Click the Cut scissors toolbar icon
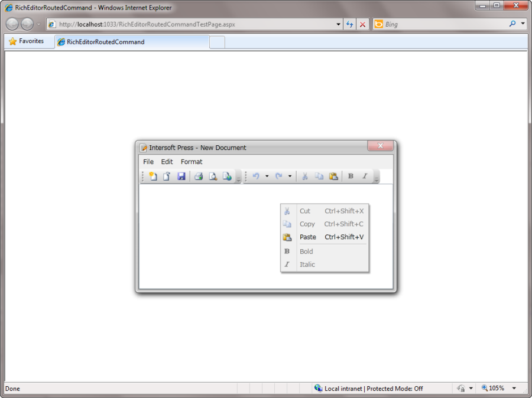Screen dimensions: 532x398 (x=304, y=176)
